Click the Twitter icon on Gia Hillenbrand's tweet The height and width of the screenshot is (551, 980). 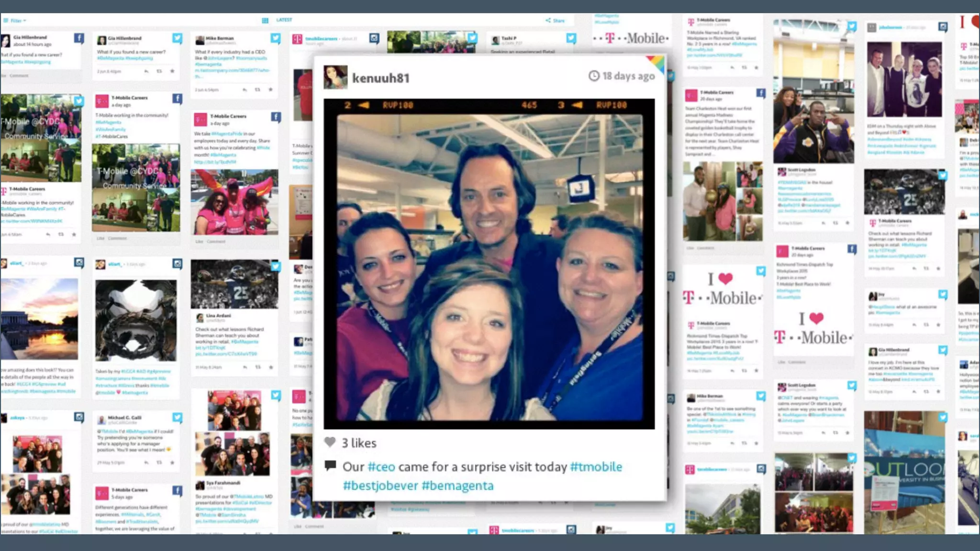[x=177, y=38]
